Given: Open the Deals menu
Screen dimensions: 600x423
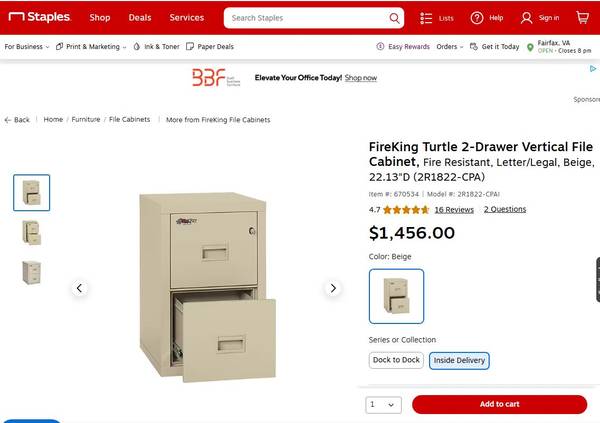Looking at the screenshot, I should tap(140, 18).
